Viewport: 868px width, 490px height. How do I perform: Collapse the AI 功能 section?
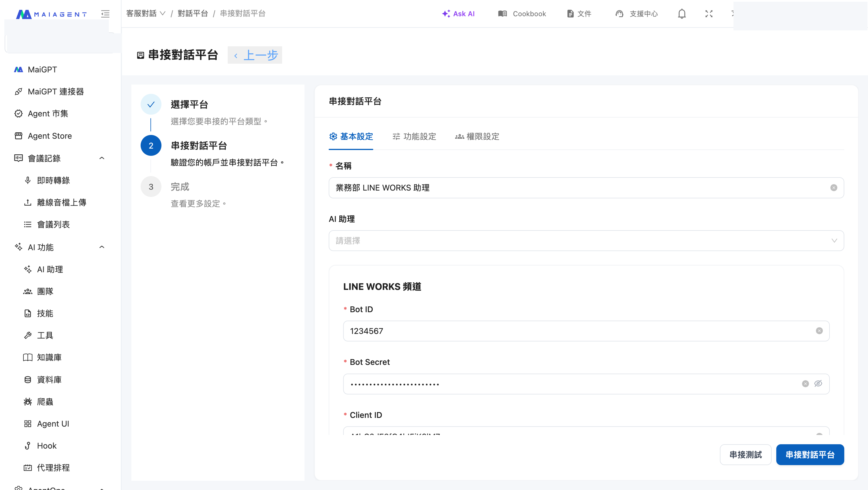tap(102, 247)
